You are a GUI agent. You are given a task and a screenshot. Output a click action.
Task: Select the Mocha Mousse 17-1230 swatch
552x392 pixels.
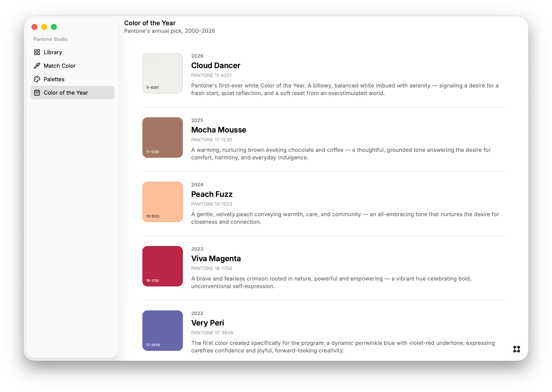pos(163,138)
